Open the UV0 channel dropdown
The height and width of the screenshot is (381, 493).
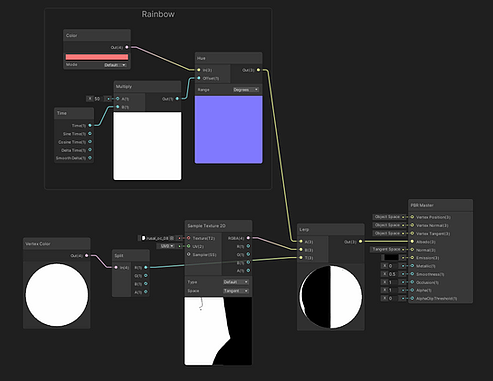pos(166,246)
